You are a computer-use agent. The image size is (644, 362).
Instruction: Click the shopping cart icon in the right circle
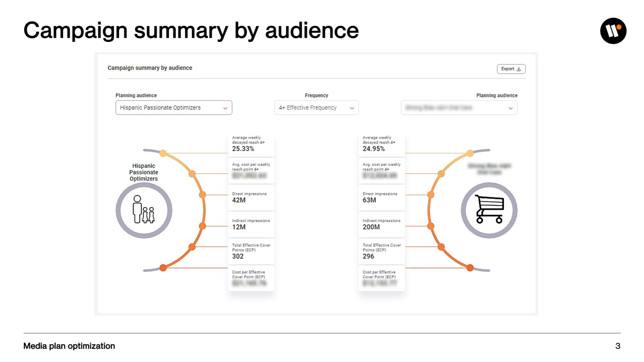tap(489, 209)
